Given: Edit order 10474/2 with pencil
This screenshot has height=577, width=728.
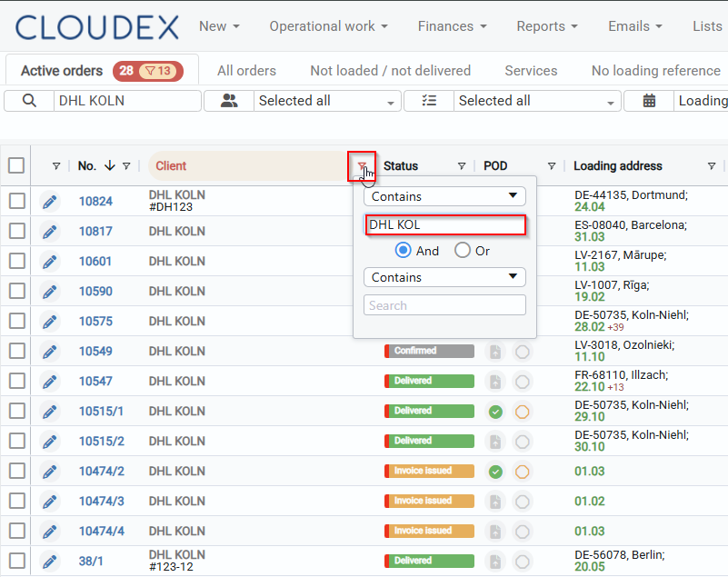Looking at the screenshot, I should [50, 472].
